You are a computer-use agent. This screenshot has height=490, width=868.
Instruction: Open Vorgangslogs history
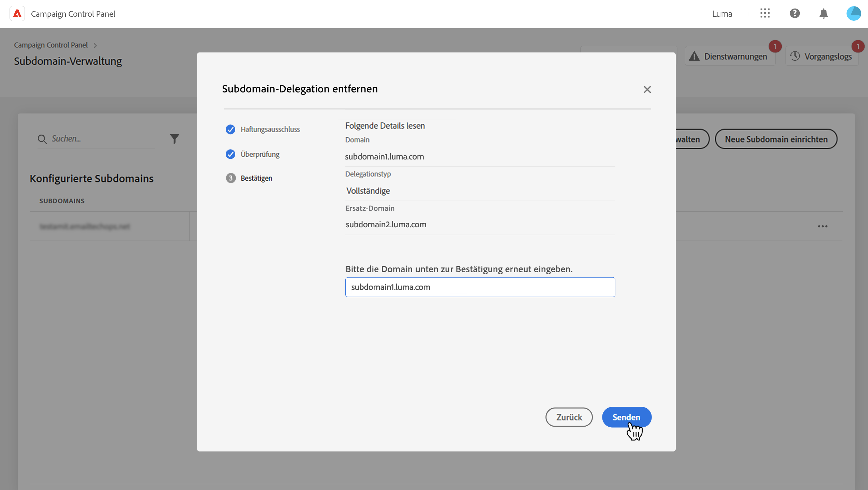pos(822,57)
